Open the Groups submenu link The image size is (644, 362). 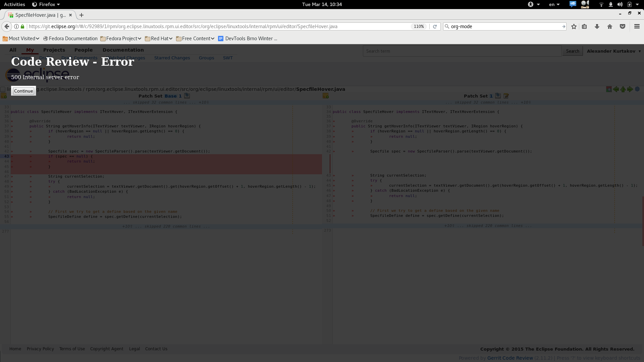[206, 58]
